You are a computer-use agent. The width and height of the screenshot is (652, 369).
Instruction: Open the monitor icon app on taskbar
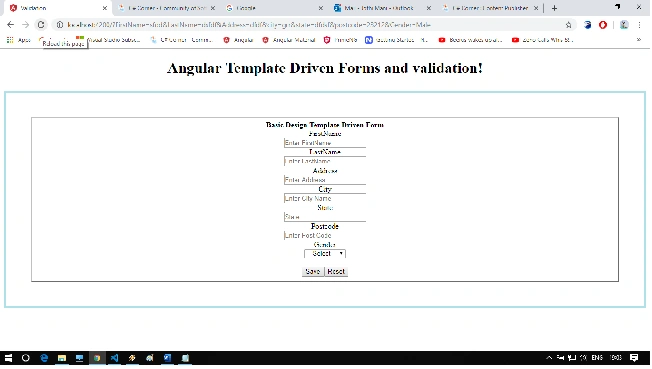click(x=79, y=358)
